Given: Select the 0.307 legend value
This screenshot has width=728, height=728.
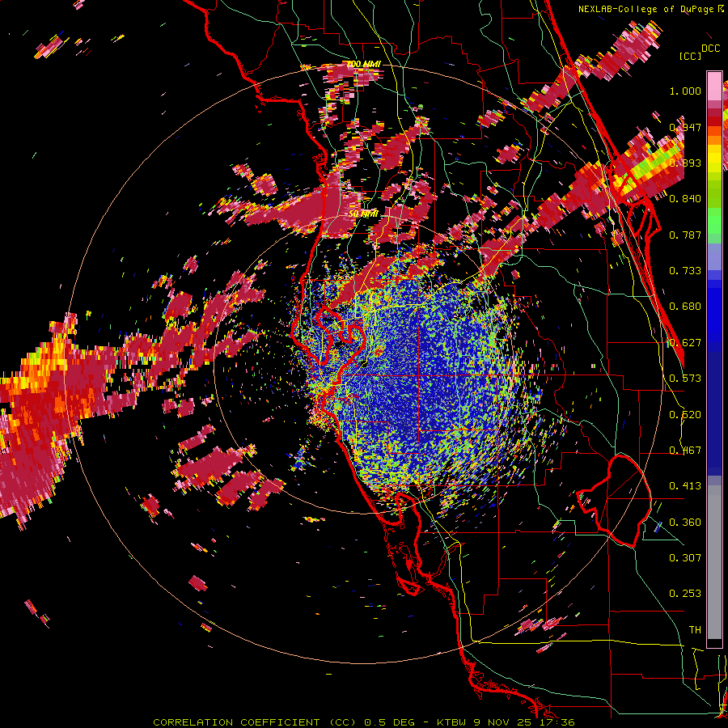Looking at the screenshot, I should click(685, 558).
